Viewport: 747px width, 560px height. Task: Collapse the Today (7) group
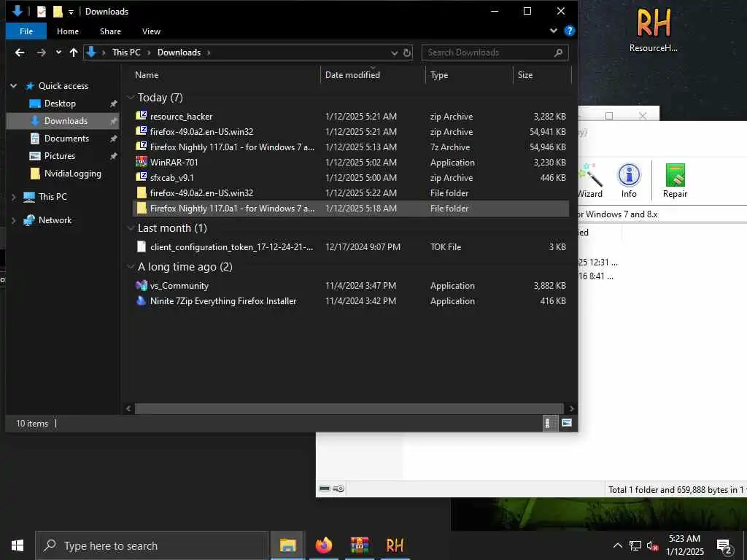click(131, 98)
